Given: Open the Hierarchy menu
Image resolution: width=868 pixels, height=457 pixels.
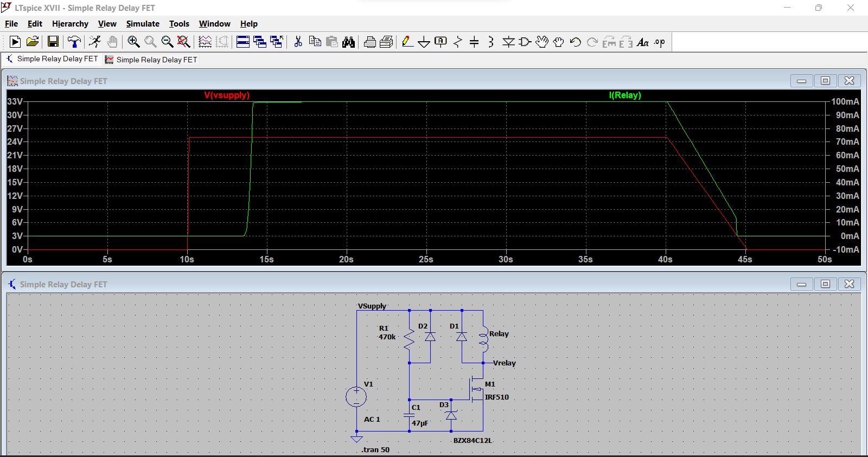Looking at the screenshot, I should [x=70, y=24].
